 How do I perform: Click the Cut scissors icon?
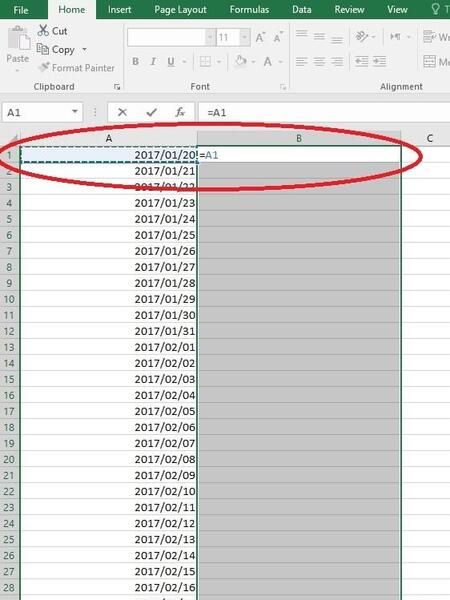(43, 31)
